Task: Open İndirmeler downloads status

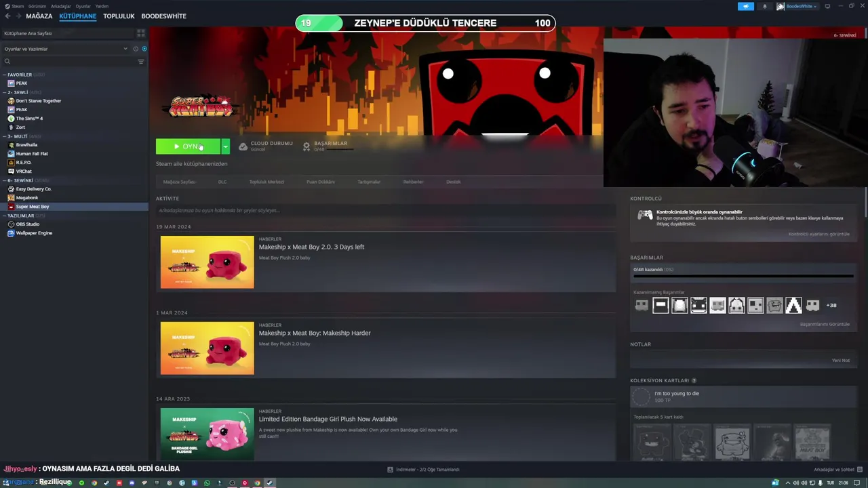Action: click(423, 470)
